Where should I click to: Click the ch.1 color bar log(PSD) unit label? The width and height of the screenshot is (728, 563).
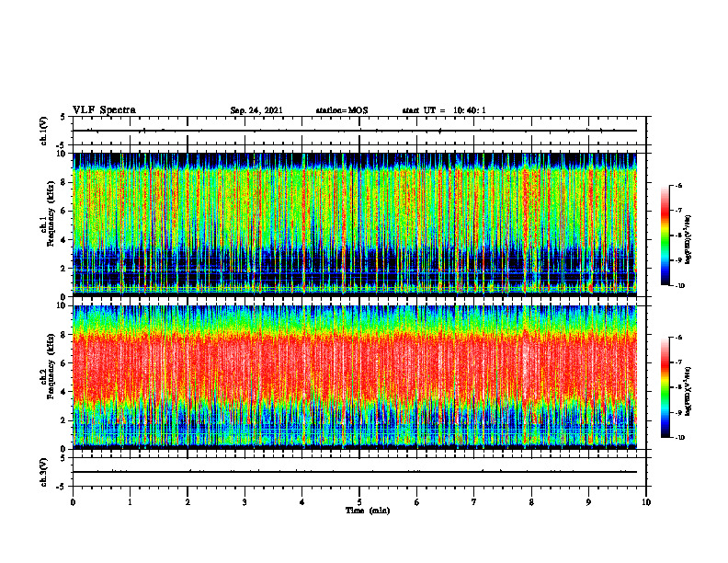[x=689, y=239]
